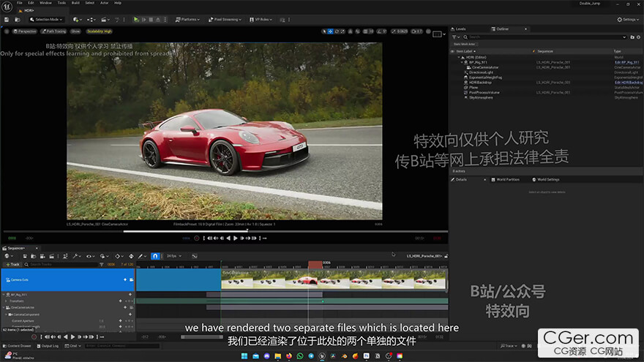Image resolution: width=644 pixels, height=362 pixels.
Task: Open the Help menu
Action: [118, 3]
